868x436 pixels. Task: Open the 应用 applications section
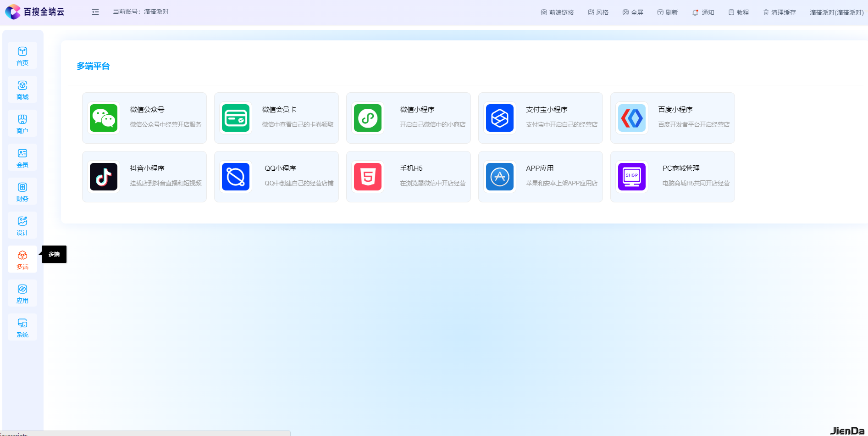tap(22, 293)
